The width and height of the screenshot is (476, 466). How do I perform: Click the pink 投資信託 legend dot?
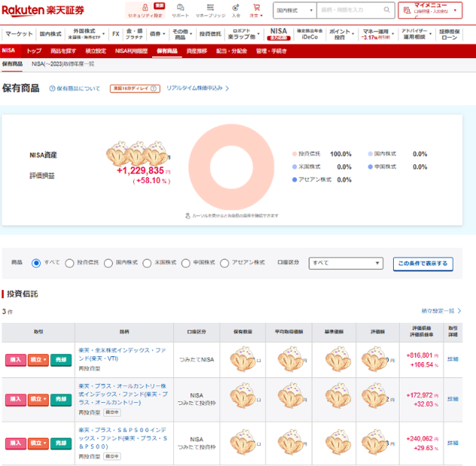[x=294, y=154]
